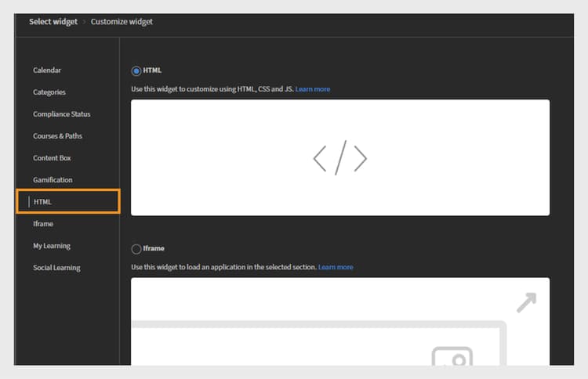Viewport: 588px width, 379px height.
Task: Click the HTML code brackets preview icon
Action: point(340,157)
